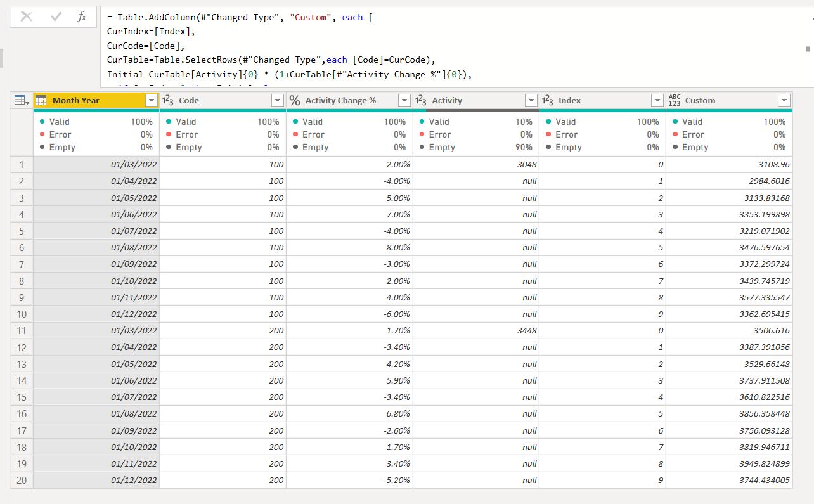Change the Month Year column date type icon
The image size is (814, 504).
[x=41, y=100]
